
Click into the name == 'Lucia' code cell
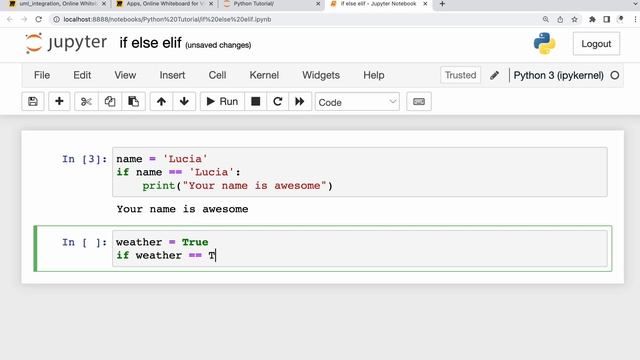(360, 172)
